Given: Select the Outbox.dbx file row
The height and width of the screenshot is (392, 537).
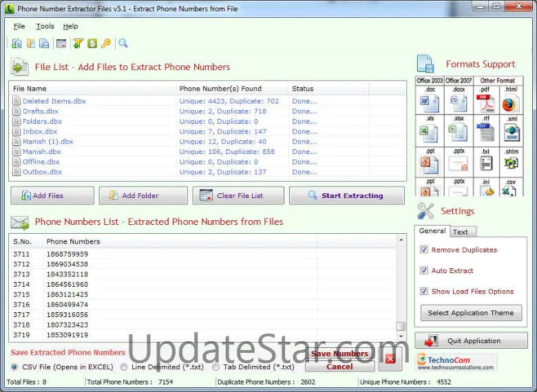Looking at the screenshot, I should pos(207,172).
